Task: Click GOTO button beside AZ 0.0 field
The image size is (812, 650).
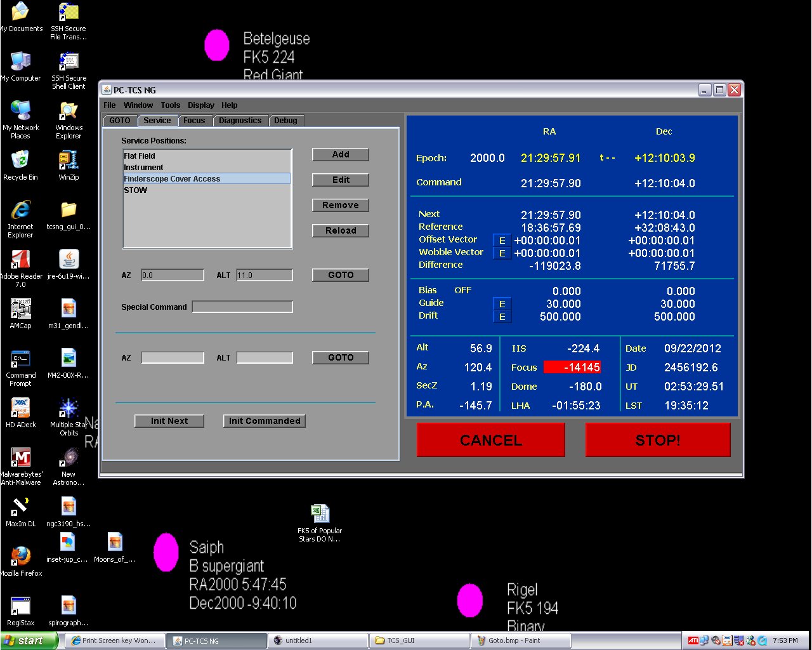Action: click(341, 275)
